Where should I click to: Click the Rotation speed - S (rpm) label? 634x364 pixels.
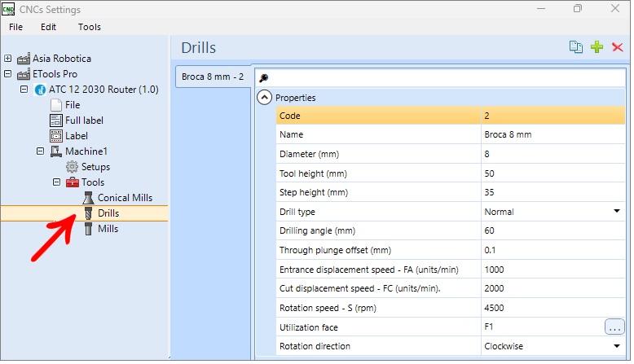328,308
